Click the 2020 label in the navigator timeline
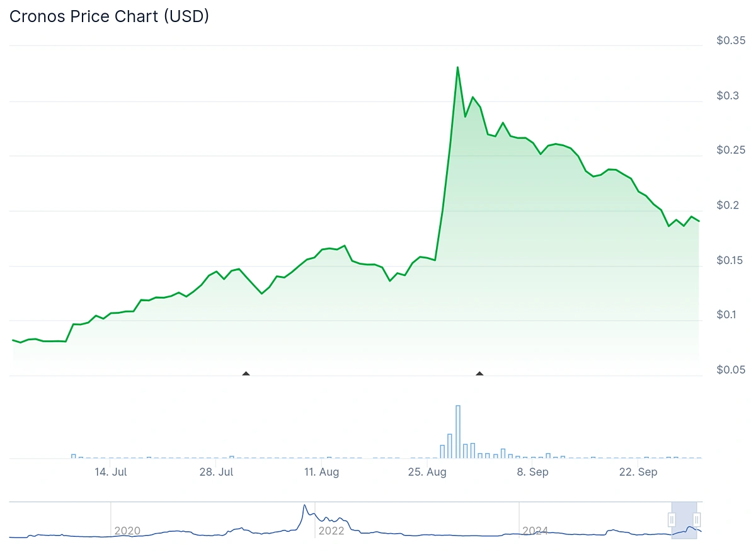The image size is (756, 552). tap(127, 531)
